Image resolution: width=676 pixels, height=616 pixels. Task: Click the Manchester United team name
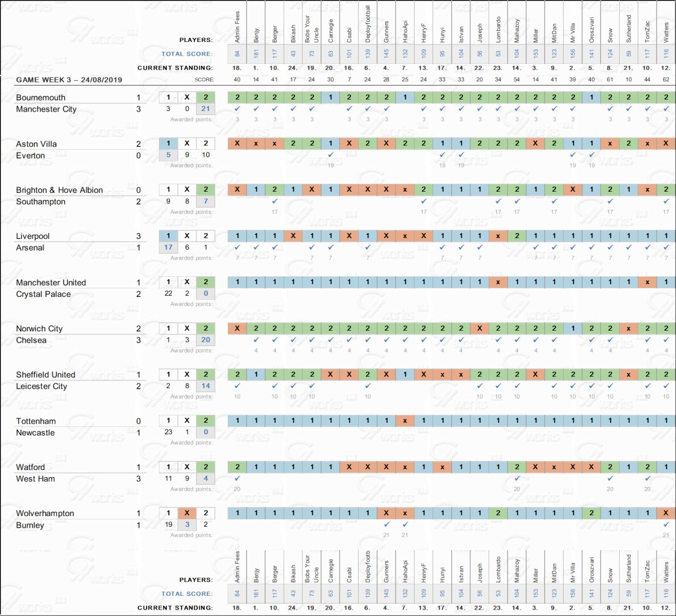point(51,283)
